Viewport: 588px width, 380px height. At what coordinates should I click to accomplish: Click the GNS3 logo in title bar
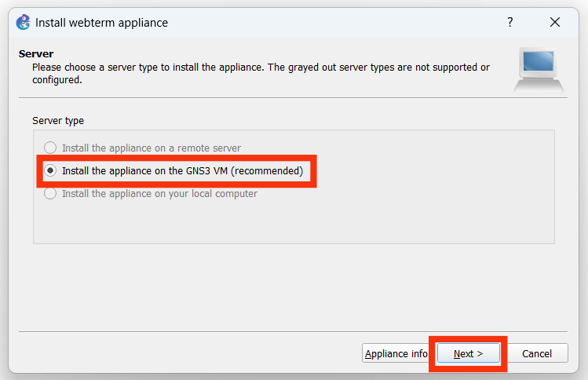[24, 23]
